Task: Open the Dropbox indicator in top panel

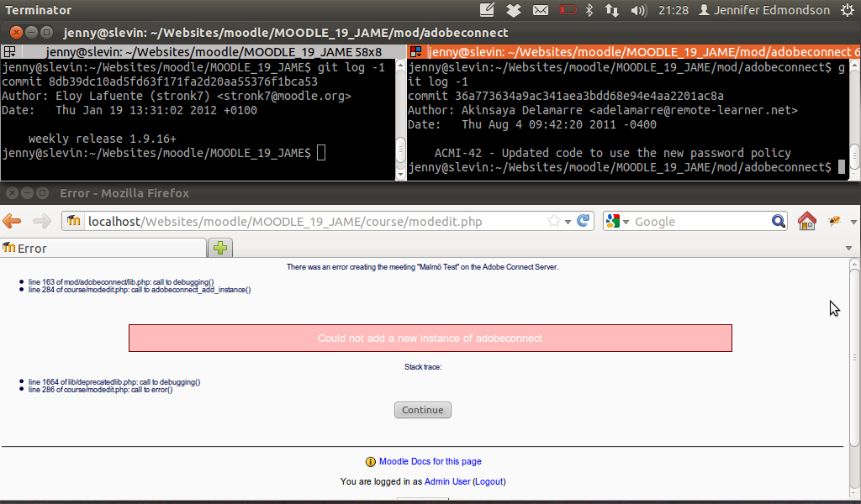Action: coord(514,10)
